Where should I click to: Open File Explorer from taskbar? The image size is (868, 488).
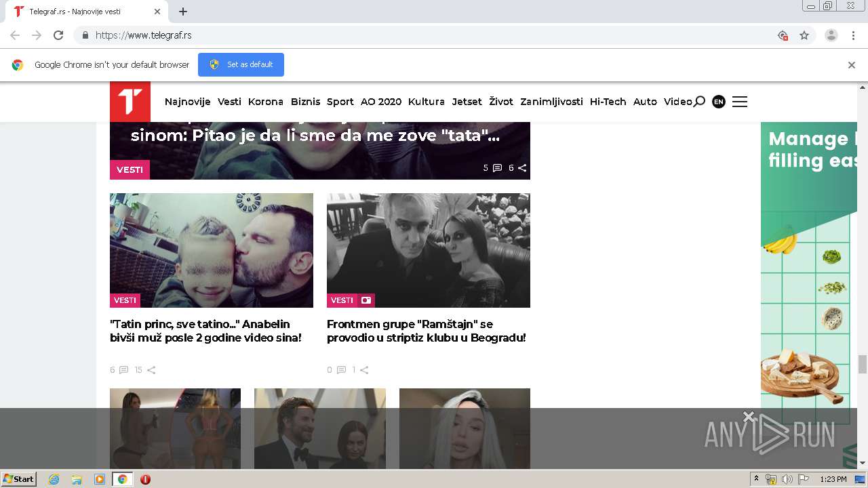pyautogui.click(x=77, y=479)
